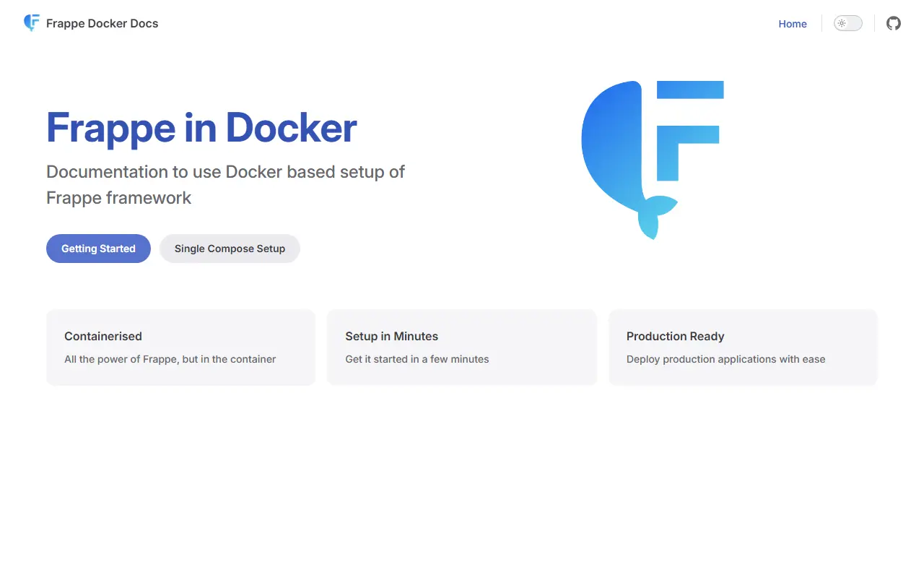This screenshot has width=924, height=578.
Task: Click the Production Ready card title
Action: point(675,336)
